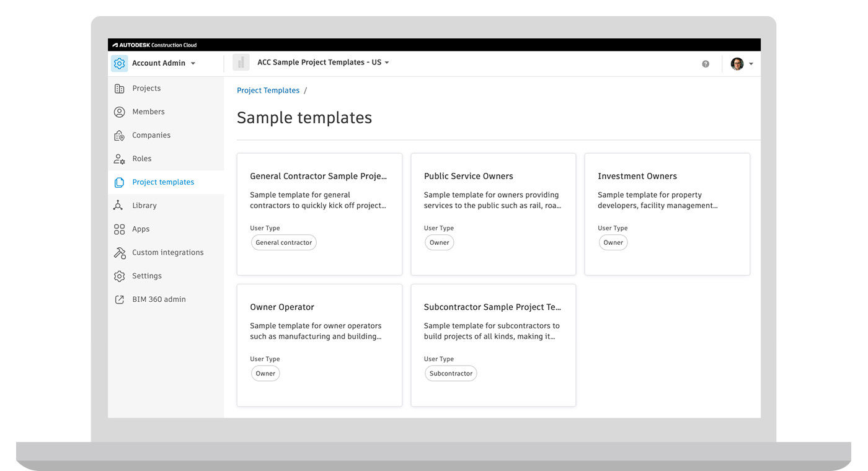Click the Subcontractor card description text
The image size is (868, 471).
[492, 332]
